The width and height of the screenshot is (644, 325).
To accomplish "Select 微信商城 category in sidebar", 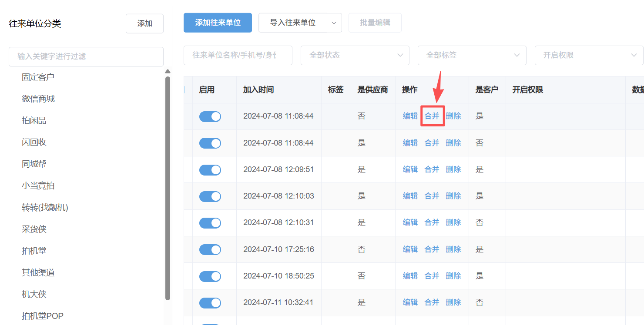I will tap(38, 99).
